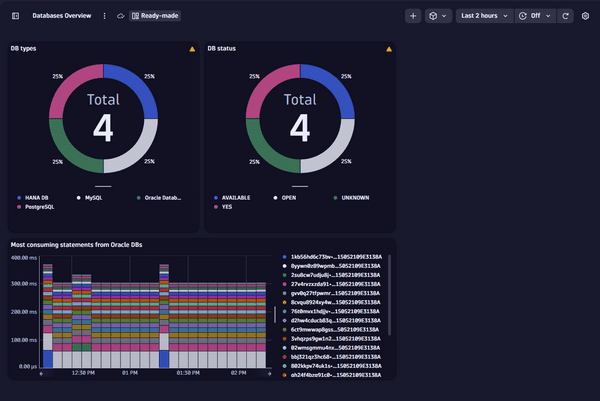Viewport: 600px width, 401px height.
Task: Select legend entry starting with 1kb56hd6c73bv
Action: (332, 257)
